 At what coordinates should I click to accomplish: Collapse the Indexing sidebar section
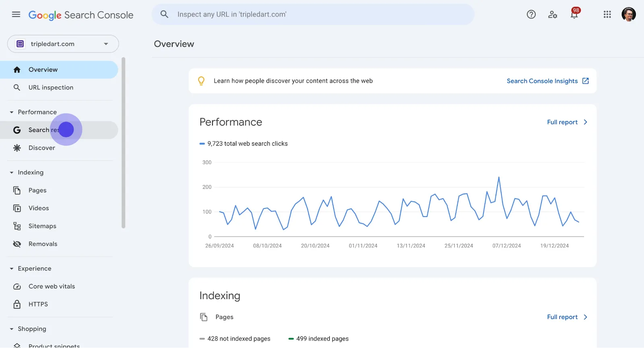pos(12,173)
